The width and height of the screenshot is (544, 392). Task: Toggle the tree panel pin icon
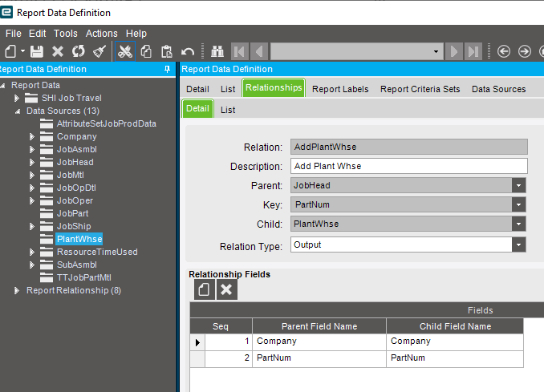coord(167,69)
